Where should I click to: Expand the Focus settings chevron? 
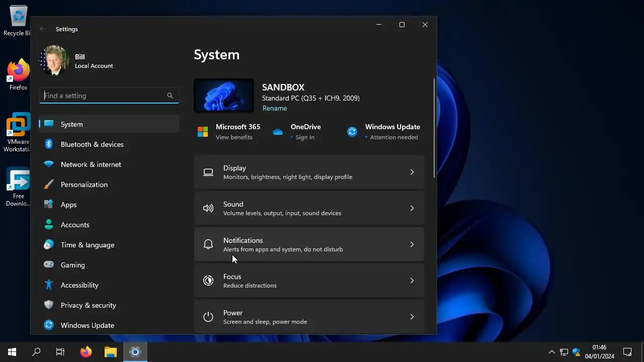[x=412, y=281]
